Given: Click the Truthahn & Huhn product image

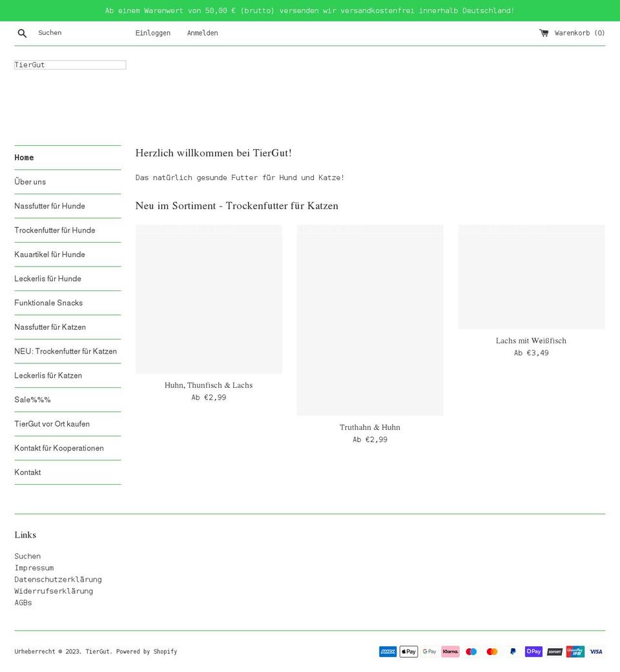Looking at the screenshot, I should [x=370, y=320].
